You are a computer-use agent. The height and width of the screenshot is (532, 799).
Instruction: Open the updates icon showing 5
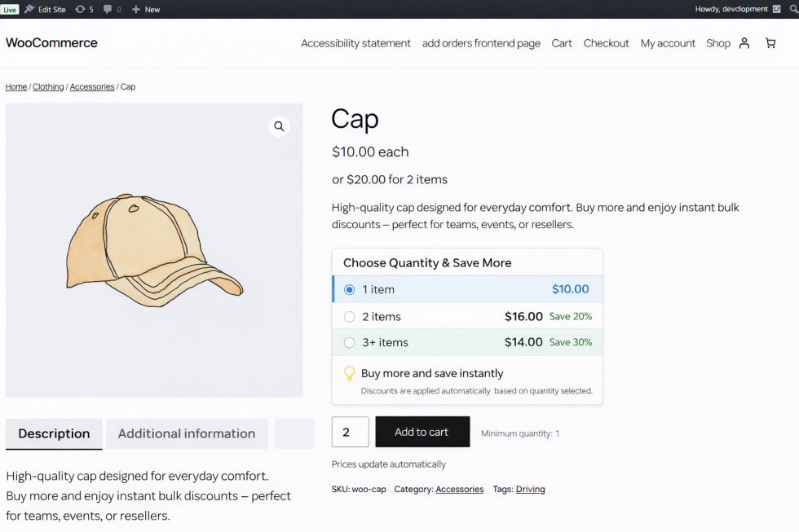click(84, 10)
